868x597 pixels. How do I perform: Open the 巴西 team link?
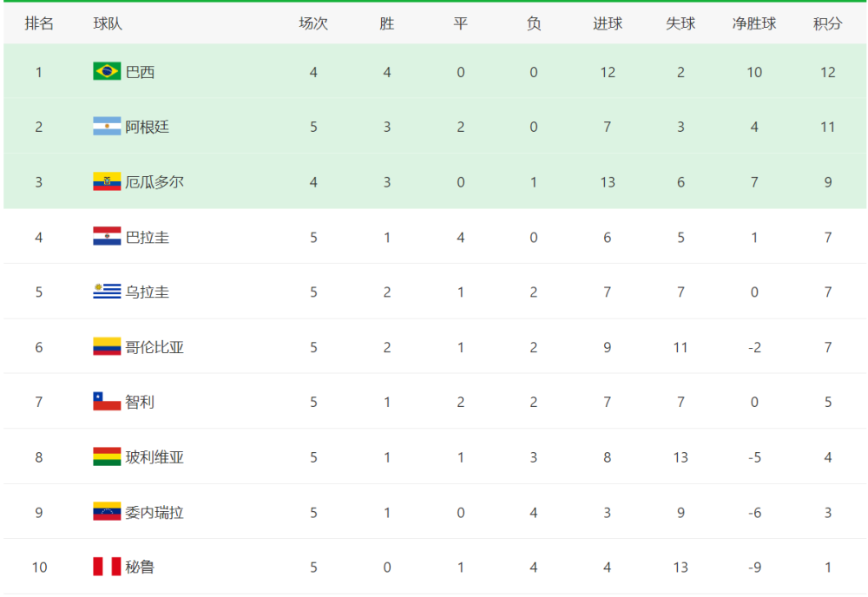tap(140, 72)
